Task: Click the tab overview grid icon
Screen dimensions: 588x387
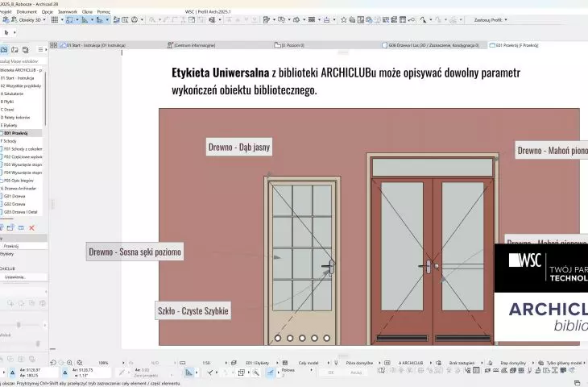Action: click(x=54, y=45)
